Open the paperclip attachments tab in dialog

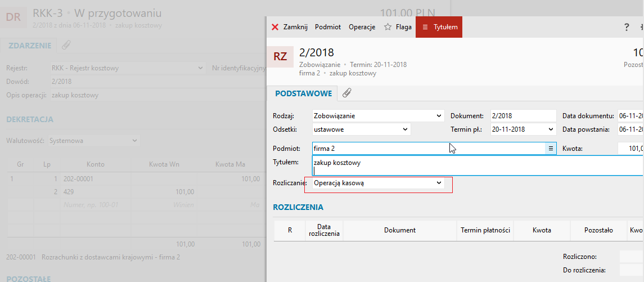(x=347, y=93)
